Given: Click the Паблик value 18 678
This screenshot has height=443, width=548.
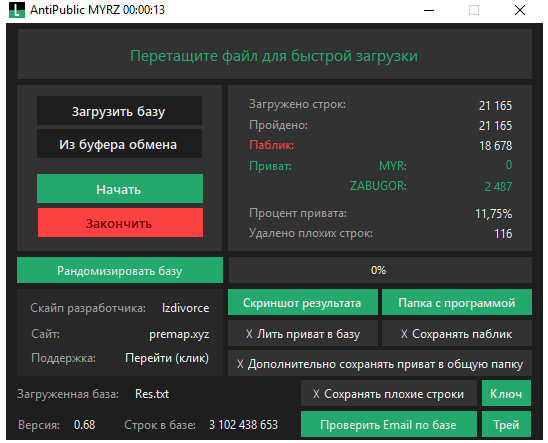Looking at the screenshot, I should click(496, 146).
